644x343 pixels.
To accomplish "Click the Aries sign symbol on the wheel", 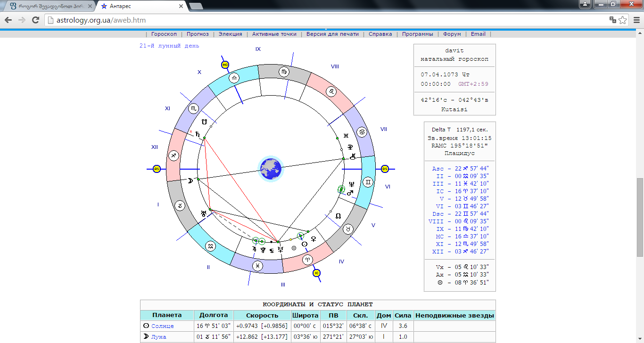I will coord(307,259).
